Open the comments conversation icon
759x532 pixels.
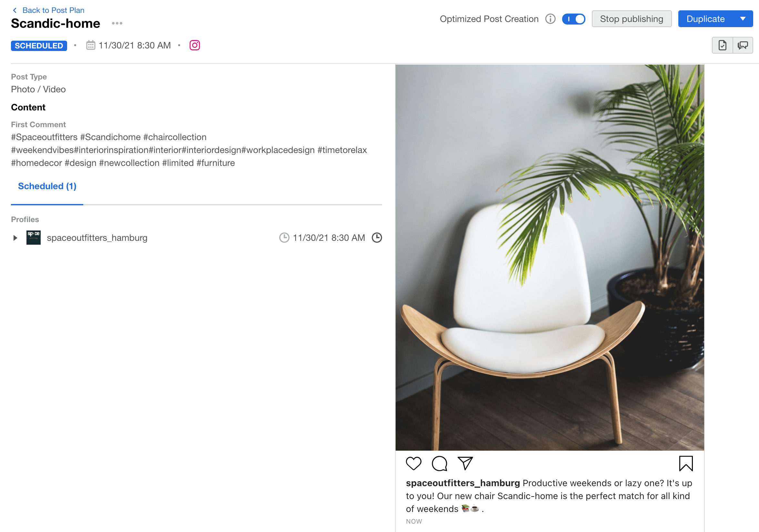[x=743, y=45]
